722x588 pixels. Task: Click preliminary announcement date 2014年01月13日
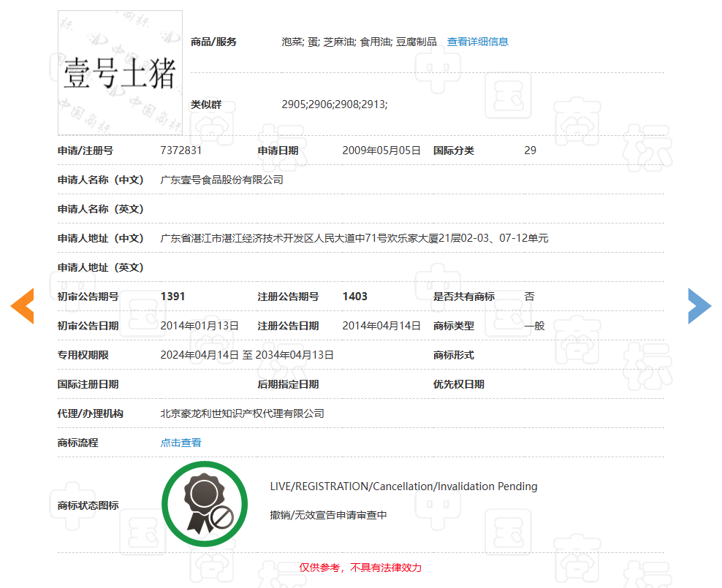pos(199,326)
